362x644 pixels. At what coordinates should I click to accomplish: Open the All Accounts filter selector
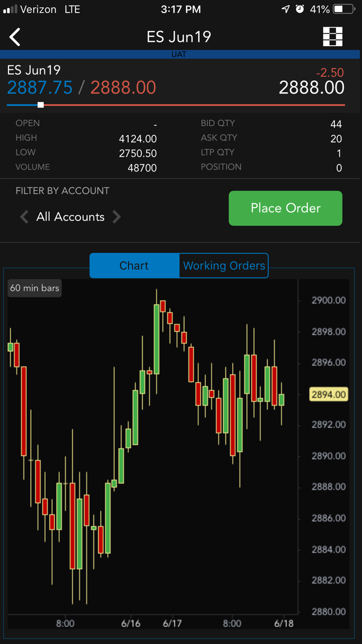click(70, 217)
